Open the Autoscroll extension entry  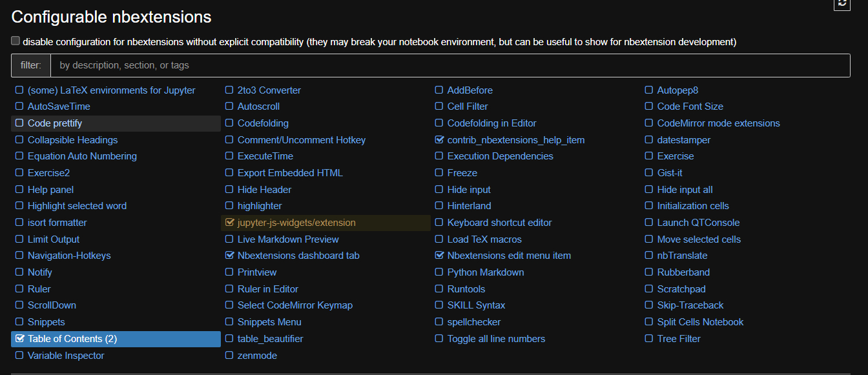(258, 106)
